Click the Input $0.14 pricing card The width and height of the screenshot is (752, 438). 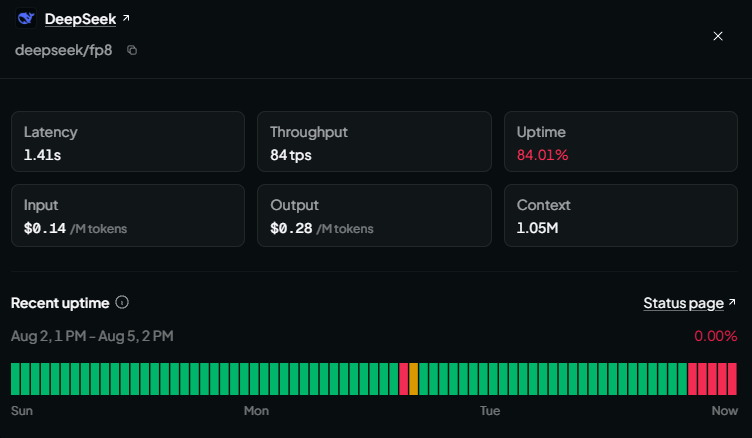tap(128, 215)
